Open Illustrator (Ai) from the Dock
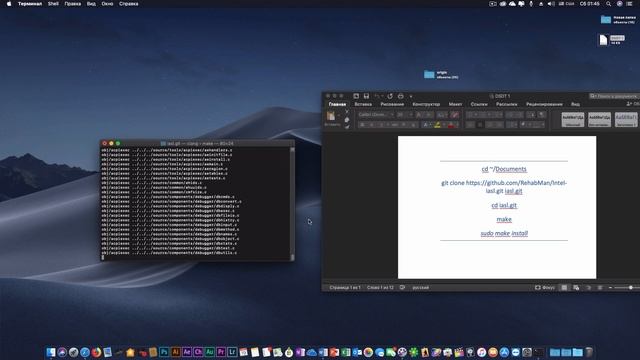Viewport: 640px width, 360px height. point(176,352)
